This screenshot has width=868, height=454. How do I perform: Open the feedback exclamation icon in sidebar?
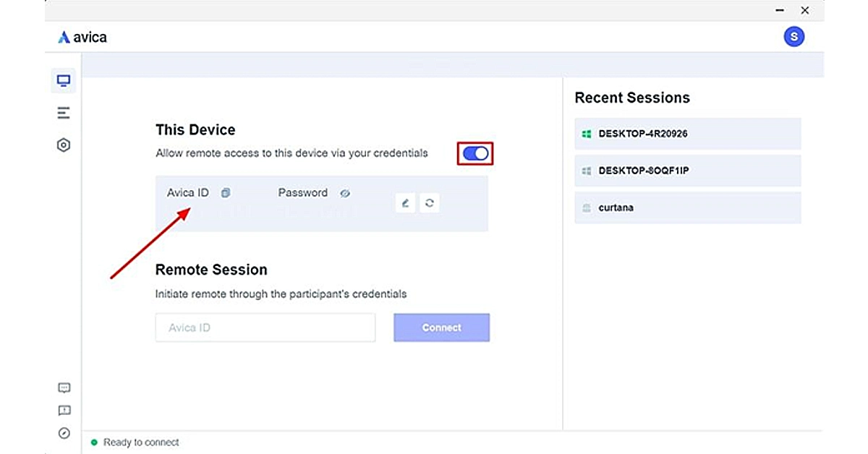(x=64, y=411)
